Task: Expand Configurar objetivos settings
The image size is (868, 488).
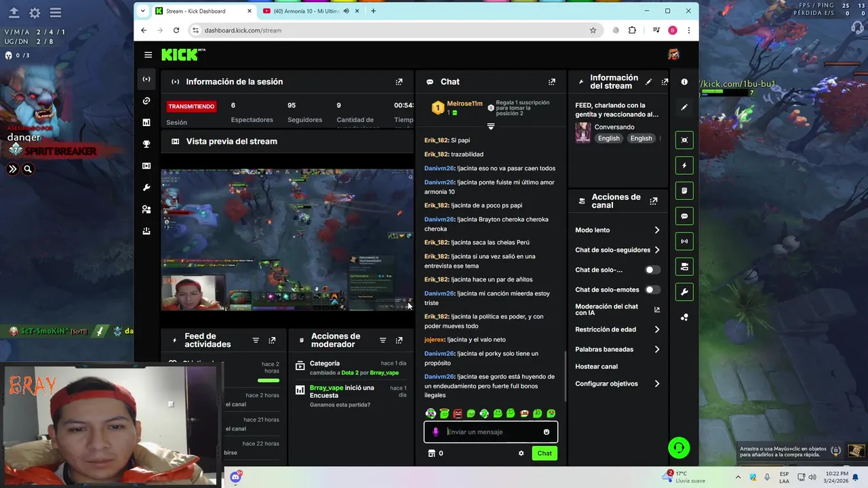Action: [x=617, y=384]
